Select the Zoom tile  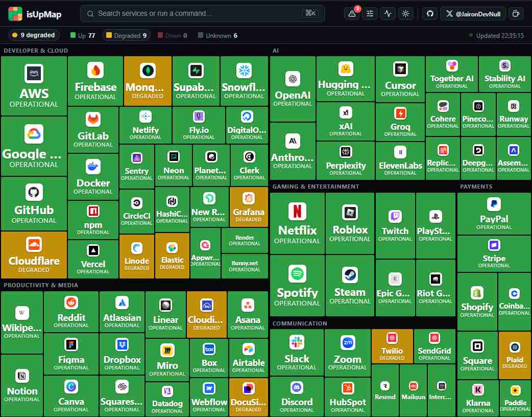(x=347, y=353)
